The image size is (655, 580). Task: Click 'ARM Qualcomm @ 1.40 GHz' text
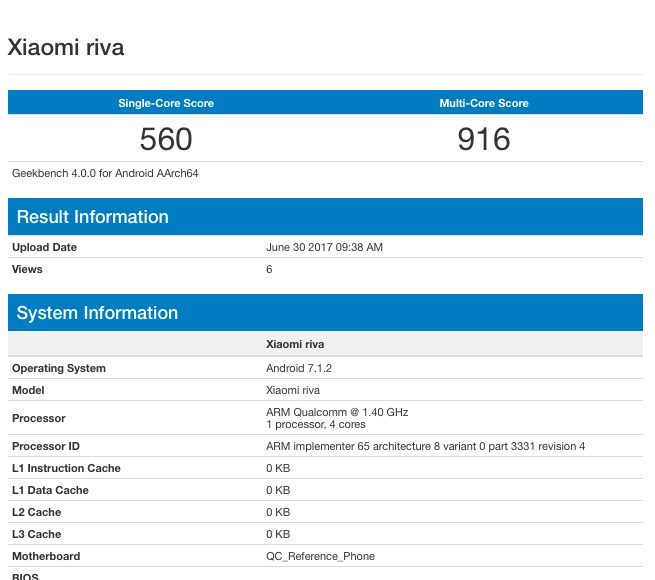click(337, 412)
